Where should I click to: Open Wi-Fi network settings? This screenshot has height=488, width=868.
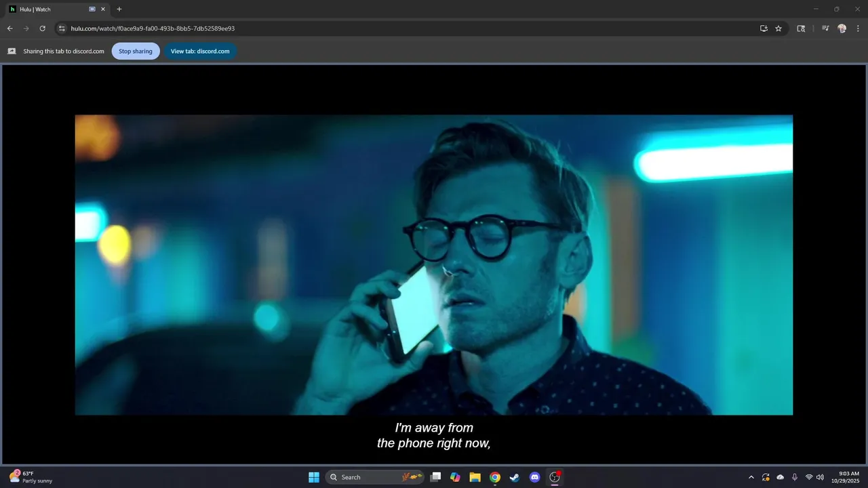(809, 477)
